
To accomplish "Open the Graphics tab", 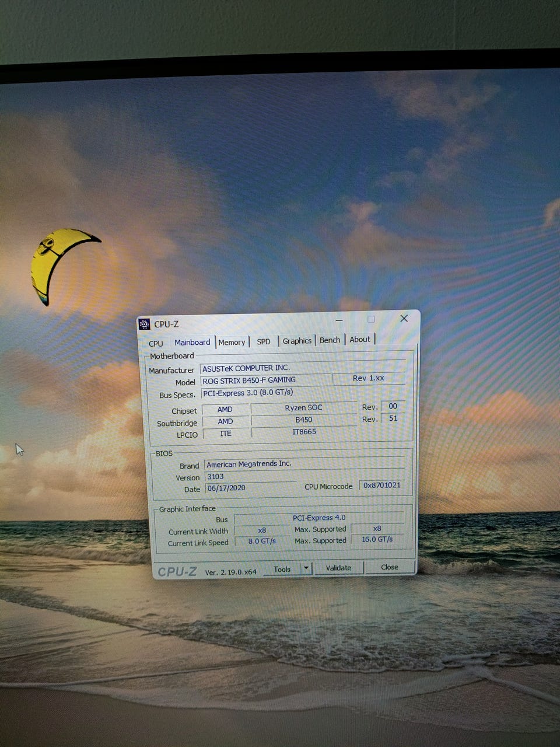I will click(297, 340).
